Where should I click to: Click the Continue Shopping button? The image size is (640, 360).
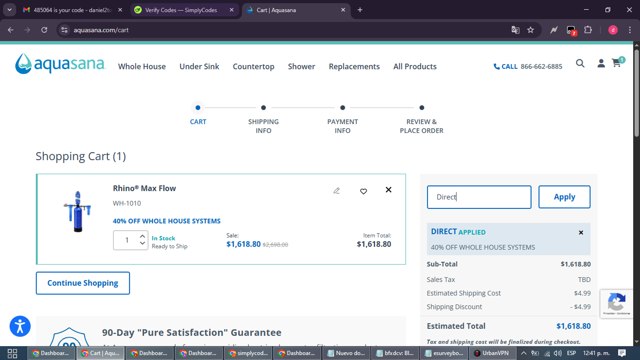[x=83, y=283]
